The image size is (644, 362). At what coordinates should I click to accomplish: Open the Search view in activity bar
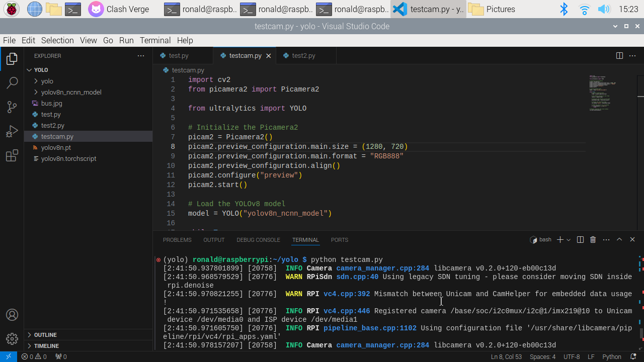(12, 83)
